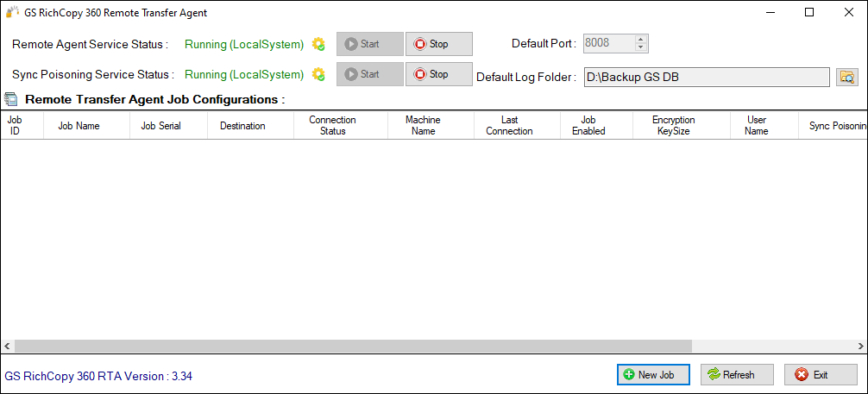868x394 pixels.
Task: Click the Default Port label
Action: click(544, 44)
